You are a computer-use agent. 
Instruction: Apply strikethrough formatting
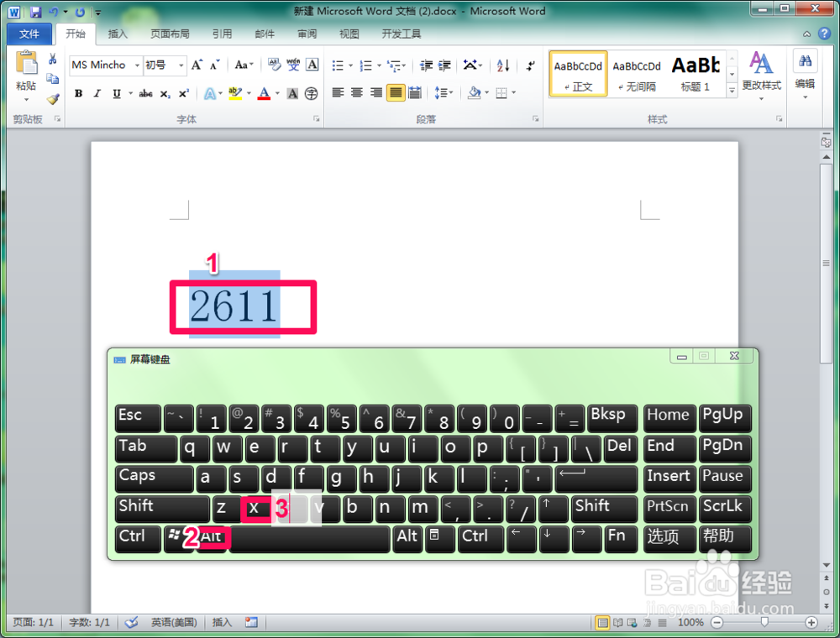click(145, 94)
